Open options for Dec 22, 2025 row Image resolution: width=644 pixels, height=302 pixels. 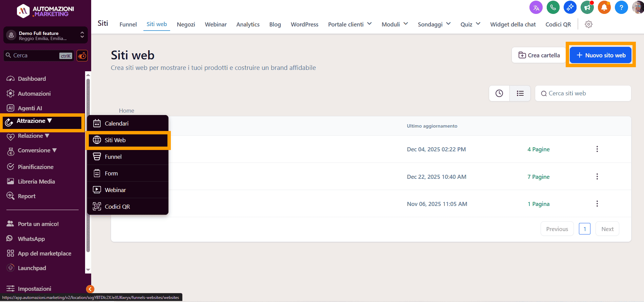coord(597,176)
